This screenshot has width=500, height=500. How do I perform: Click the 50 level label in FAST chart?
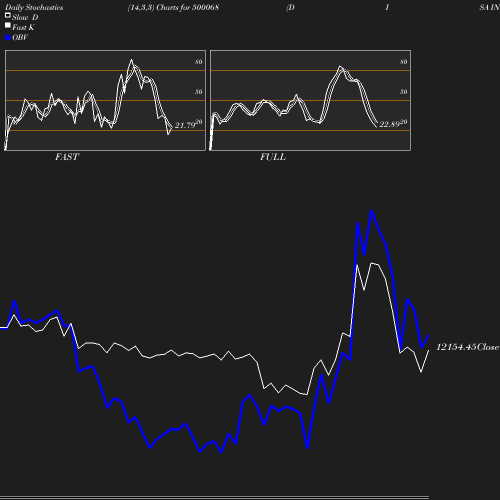[x=199, y=92]
